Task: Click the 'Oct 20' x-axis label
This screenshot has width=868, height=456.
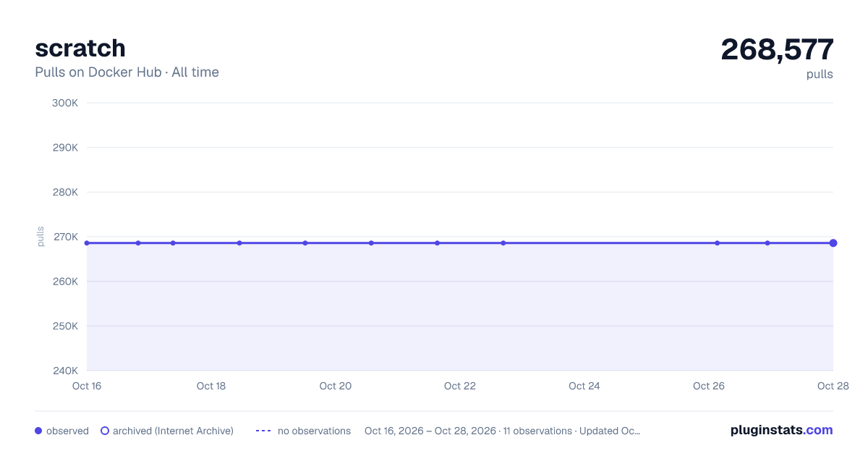Action: (336, 386)
